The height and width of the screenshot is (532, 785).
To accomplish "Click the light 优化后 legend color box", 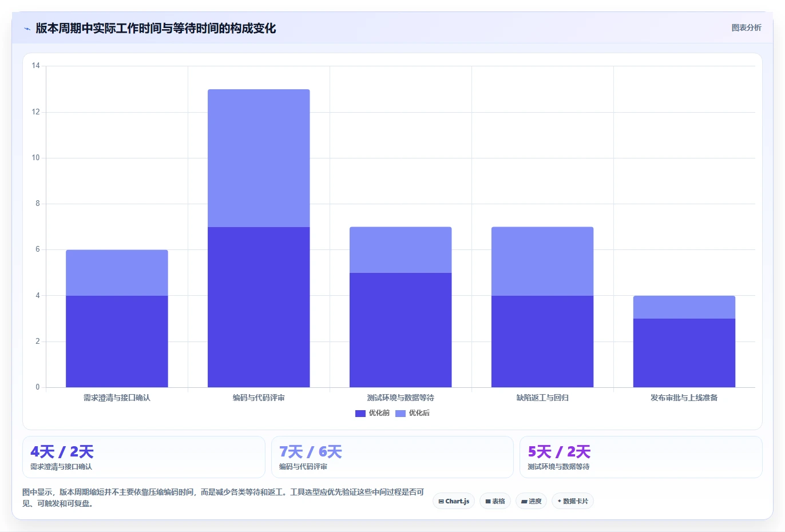I will pyautogui.click(x=401, y=413).
